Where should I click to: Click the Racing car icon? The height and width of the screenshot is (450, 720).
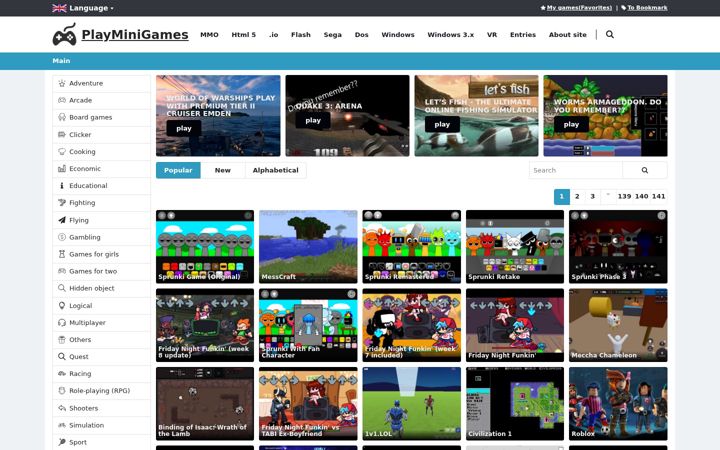62,373
